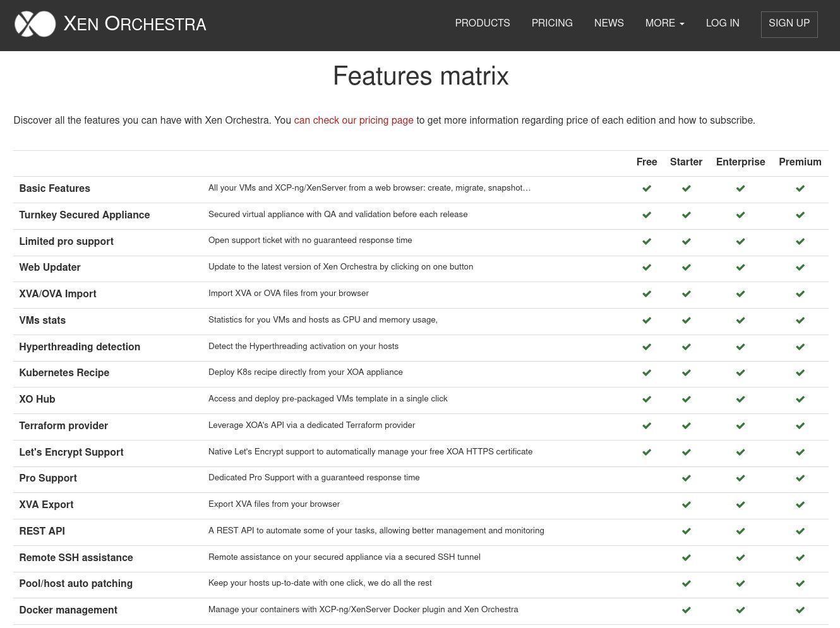Click Starter checkmark for Web Updater
Screen dimensions: 840x628
[687, 268]
